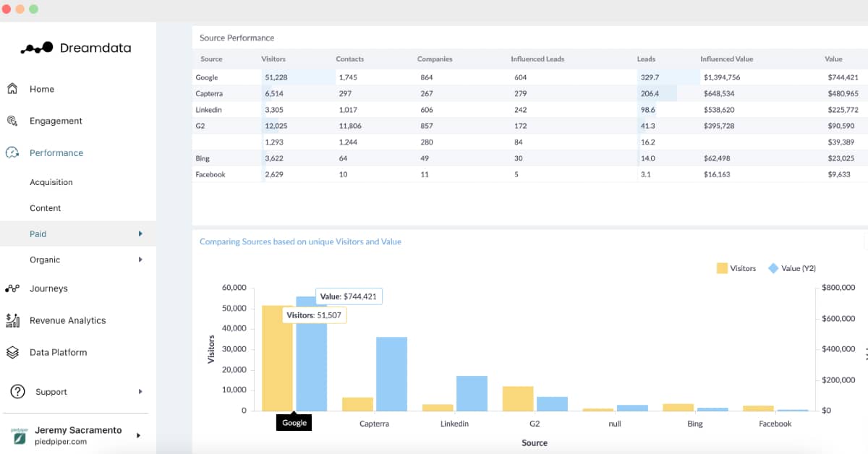Toggle the Value (Y2) legend entry
868x454 pixels.
[792, 268]
